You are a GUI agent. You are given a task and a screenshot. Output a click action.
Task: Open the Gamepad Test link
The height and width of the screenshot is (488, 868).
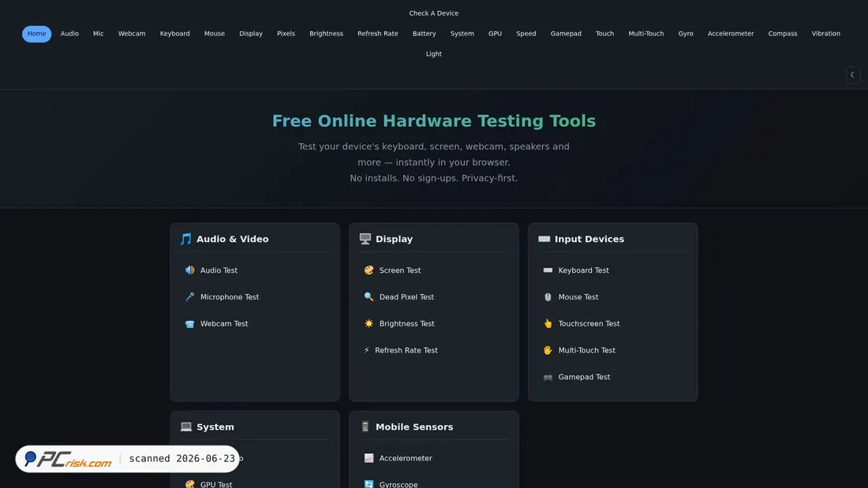(583, 377)
